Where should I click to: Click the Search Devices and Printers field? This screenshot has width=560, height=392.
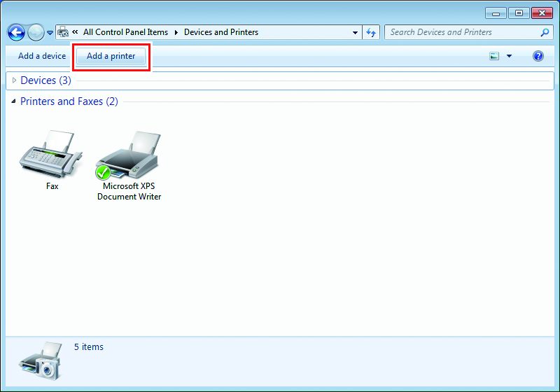(462, 32)
